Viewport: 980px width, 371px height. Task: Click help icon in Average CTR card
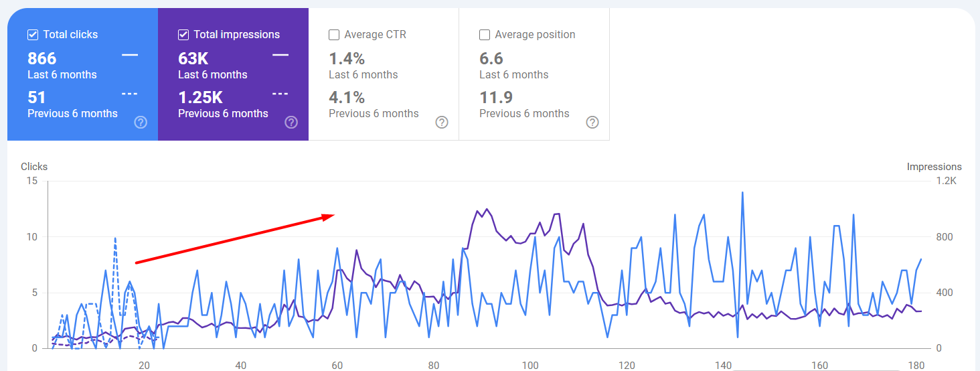442,122
